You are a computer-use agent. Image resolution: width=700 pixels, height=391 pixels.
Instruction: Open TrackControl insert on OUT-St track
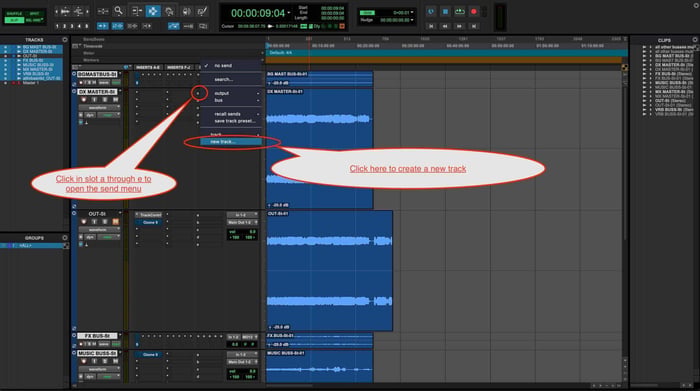click(150, 215)
